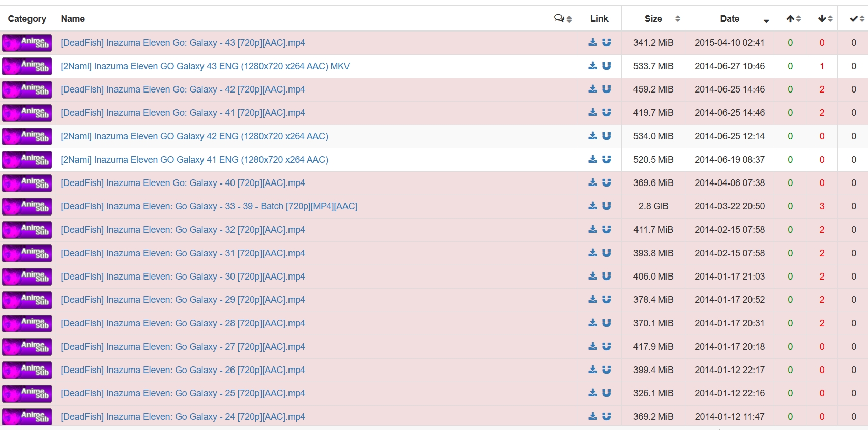Click leecher count 3 in Batch row

tap(822, 206)
